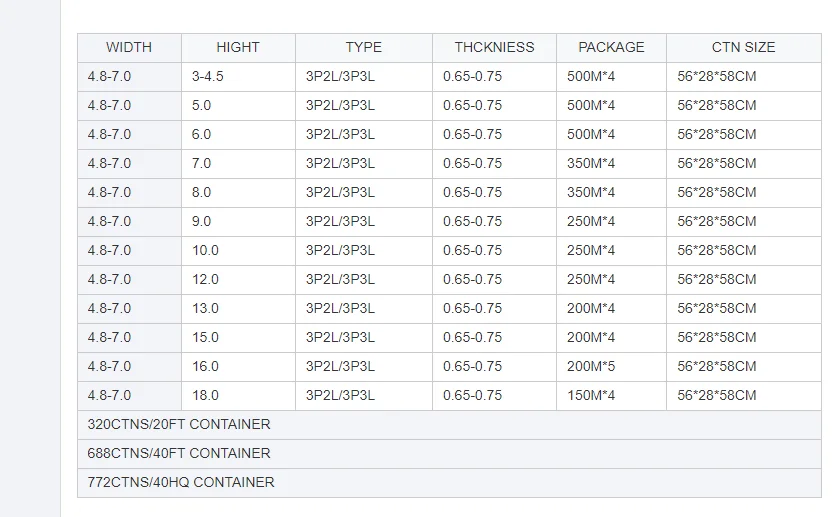Select the 200M*5 package cell
The image size is (838, 517).
tap(591, 366)
